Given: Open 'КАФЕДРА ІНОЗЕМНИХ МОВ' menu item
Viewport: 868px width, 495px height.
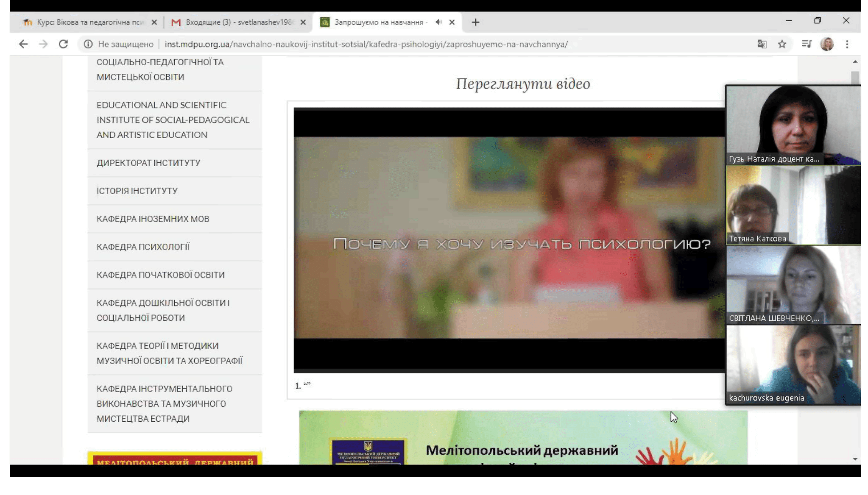Looking at the screenshot, I should [x=153, y=219].
